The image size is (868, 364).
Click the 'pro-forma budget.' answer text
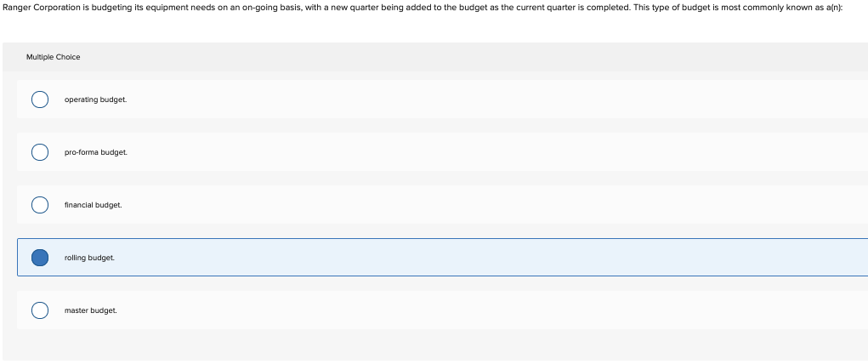[96, 152]
